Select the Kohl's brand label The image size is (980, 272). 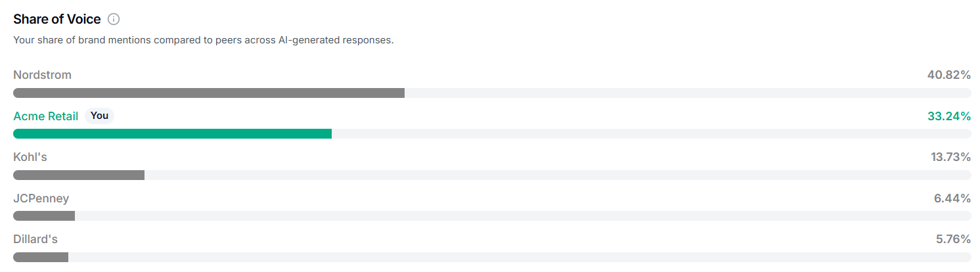tap(30, 157)
